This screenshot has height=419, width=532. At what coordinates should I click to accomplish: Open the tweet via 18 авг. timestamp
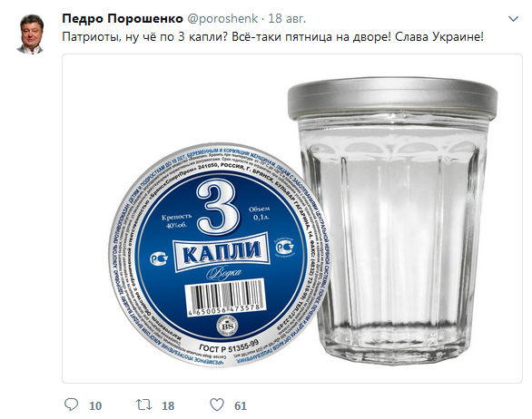[x=287, y=19]
